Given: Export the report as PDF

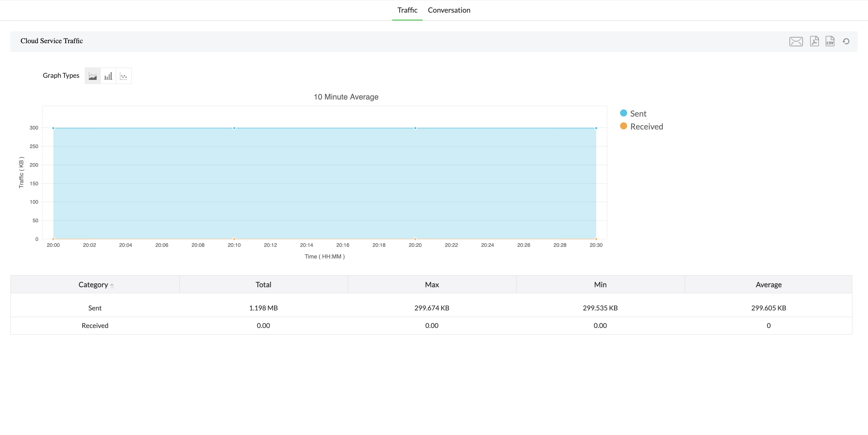Looking at the screenshot, I should pos(814,41).
